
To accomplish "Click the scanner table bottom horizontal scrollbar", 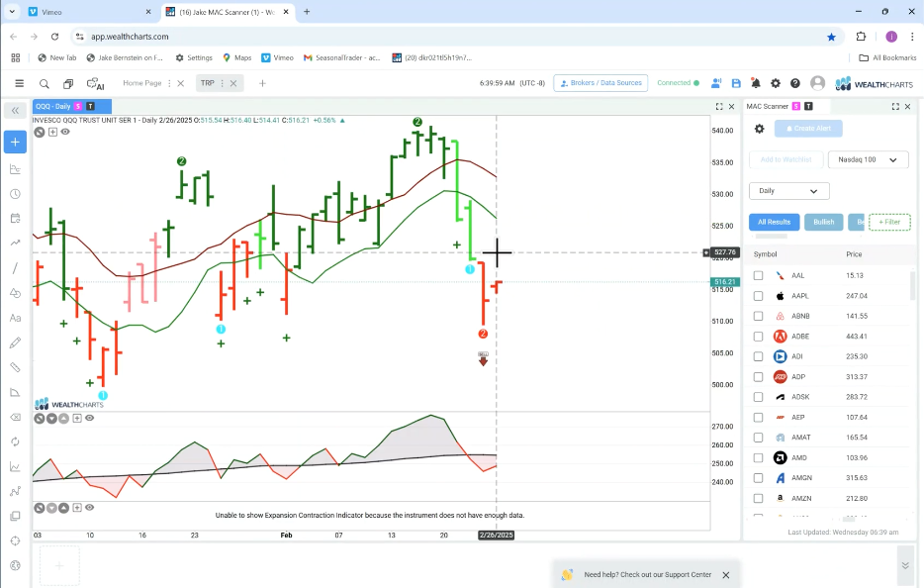I will click(x=849, y=520).
